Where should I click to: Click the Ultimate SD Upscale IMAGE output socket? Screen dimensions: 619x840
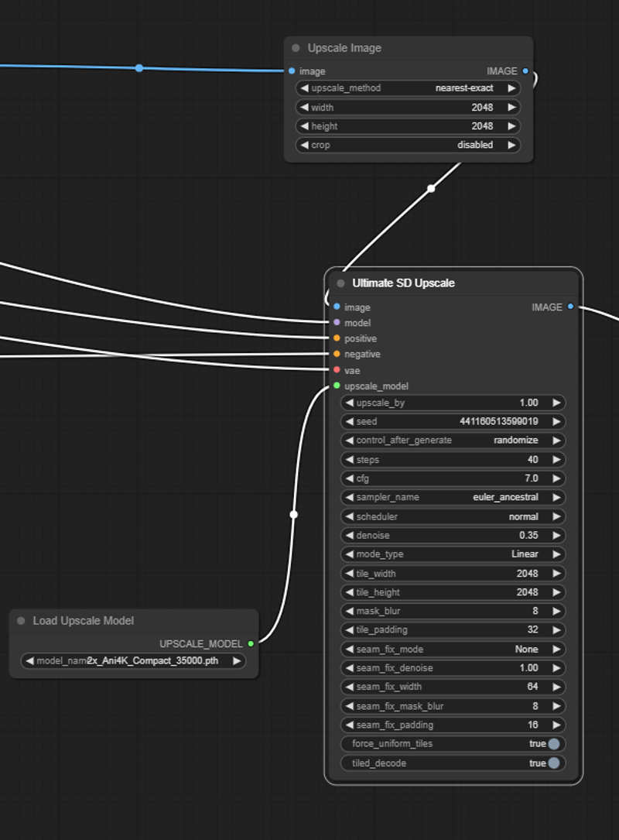tap(570, 307)
